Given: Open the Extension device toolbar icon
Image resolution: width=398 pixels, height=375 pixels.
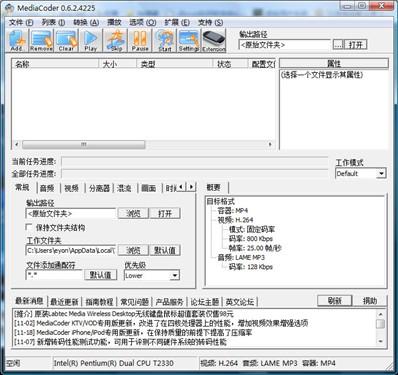Looking at the screenshot, I should point(214,40).
